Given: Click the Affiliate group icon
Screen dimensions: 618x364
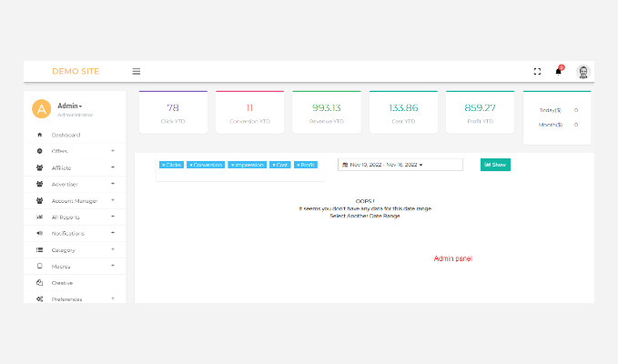Looking at the screenshot, I should (39, 167).
